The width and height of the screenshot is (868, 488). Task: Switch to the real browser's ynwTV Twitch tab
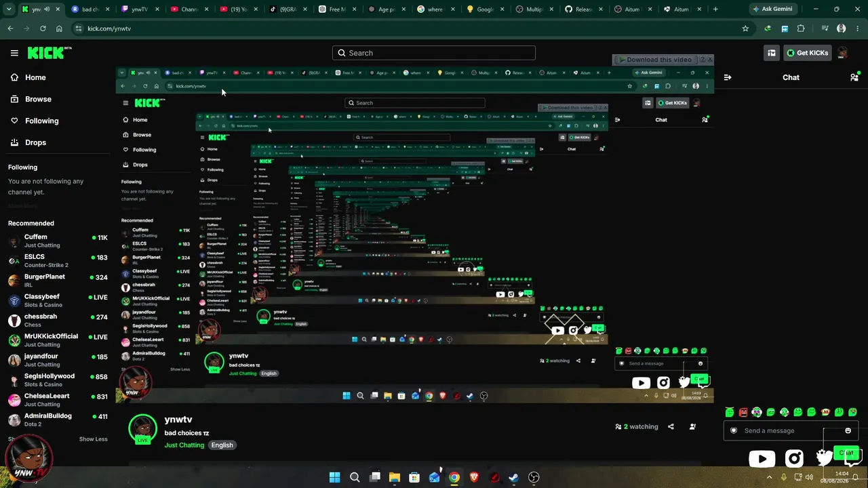click(139, 9)
